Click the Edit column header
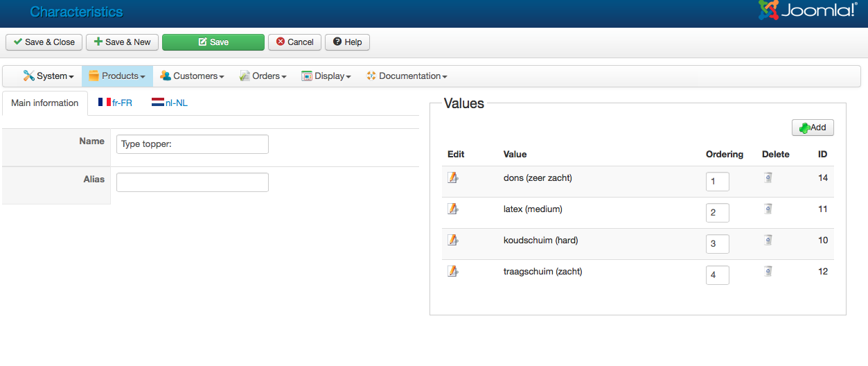 pos(456,154)
